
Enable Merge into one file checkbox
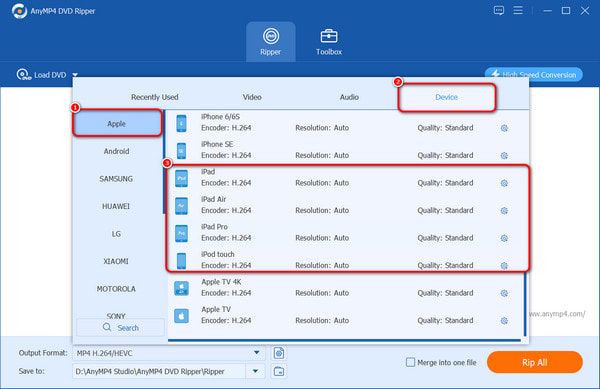click(x=410, y=362)
